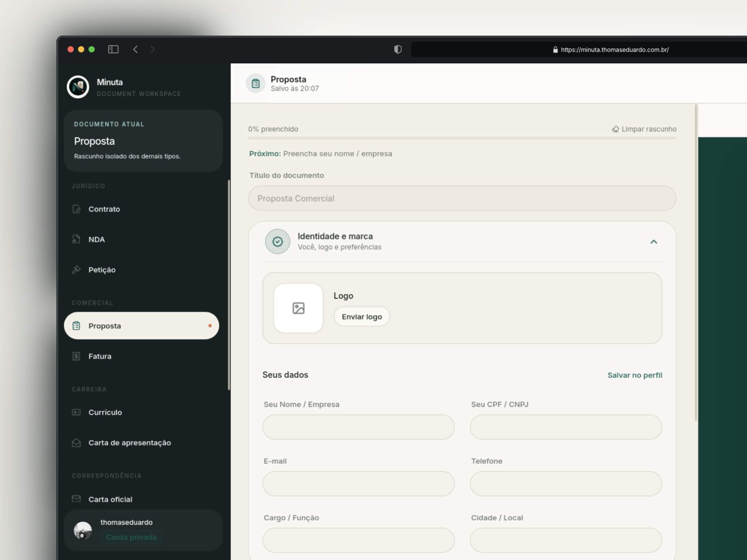
Task: Click the 'Seus dados' heading
Action: [285, 375]
